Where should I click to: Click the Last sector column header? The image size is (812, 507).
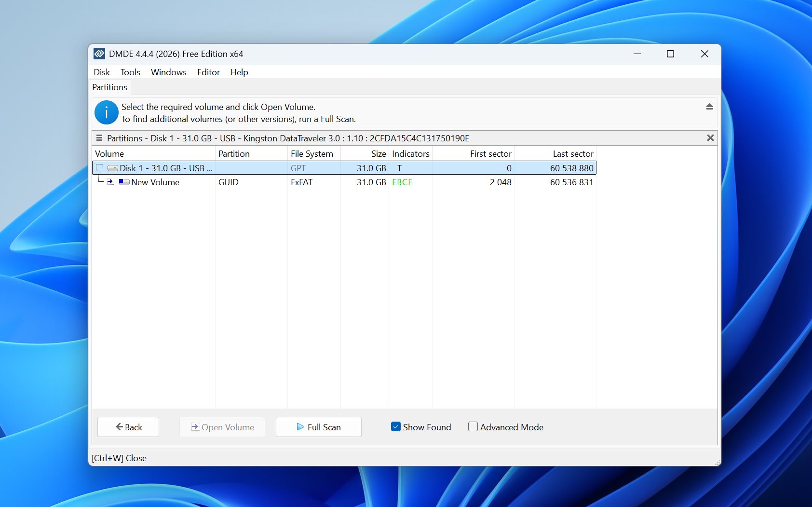coord(555,154)
